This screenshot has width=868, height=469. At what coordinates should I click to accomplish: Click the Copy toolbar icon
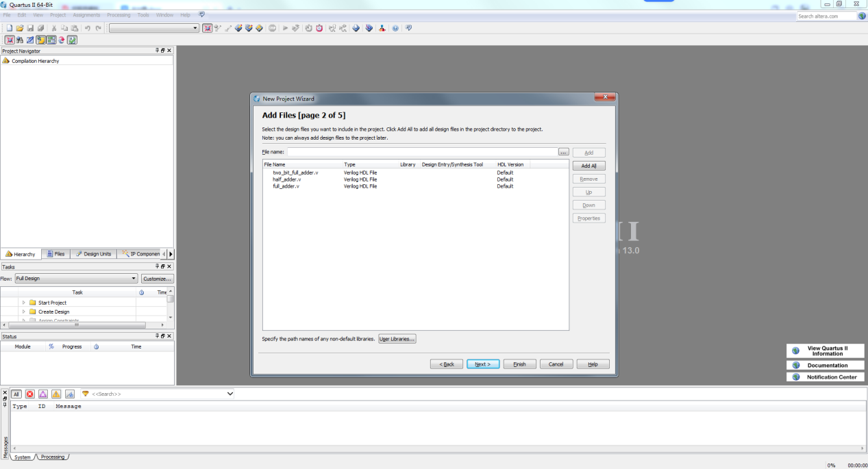pos(64,28)
